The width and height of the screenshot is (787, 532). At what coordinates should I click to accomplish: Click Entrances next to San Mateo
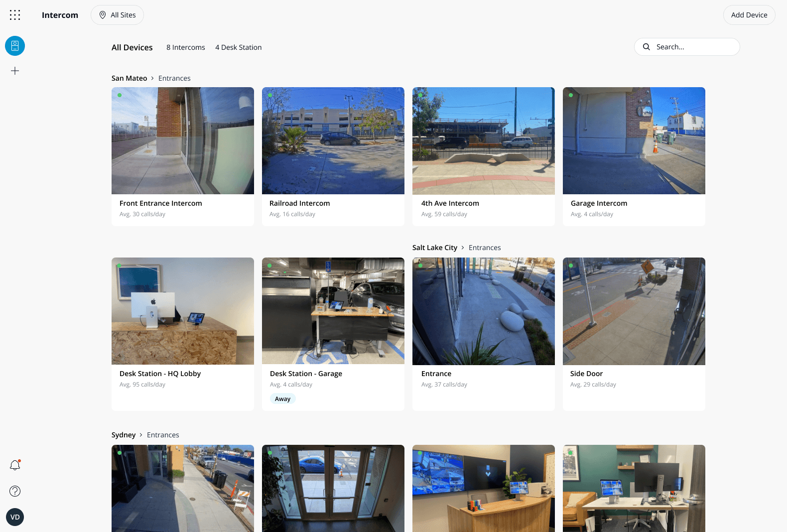174,78
